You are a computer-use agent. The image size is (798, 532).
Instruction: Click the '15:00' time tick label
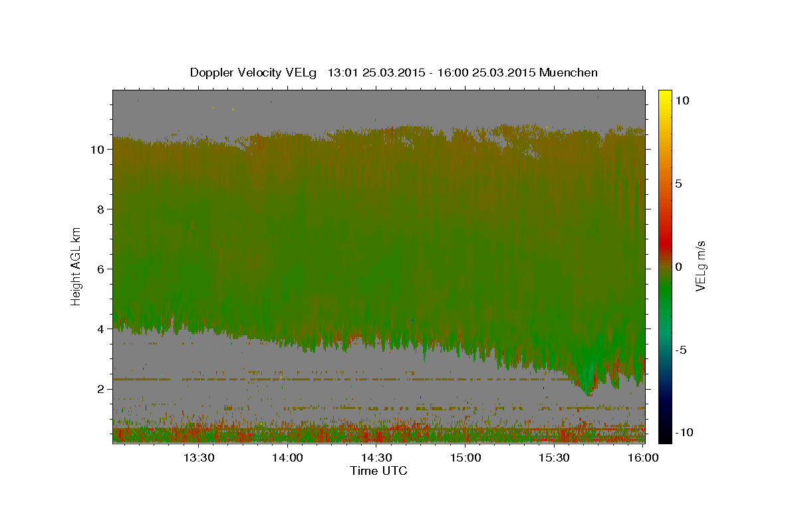[465, 458]
